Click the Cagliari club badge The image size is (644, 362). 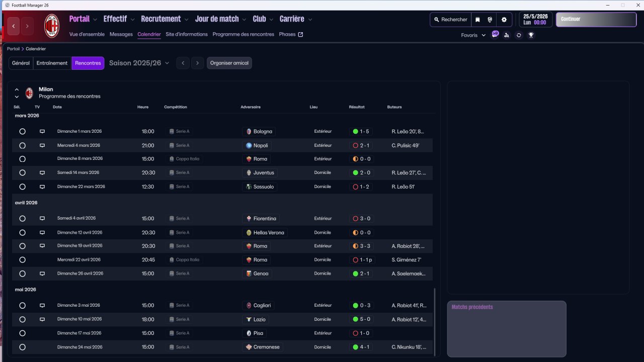coord(249,306)
